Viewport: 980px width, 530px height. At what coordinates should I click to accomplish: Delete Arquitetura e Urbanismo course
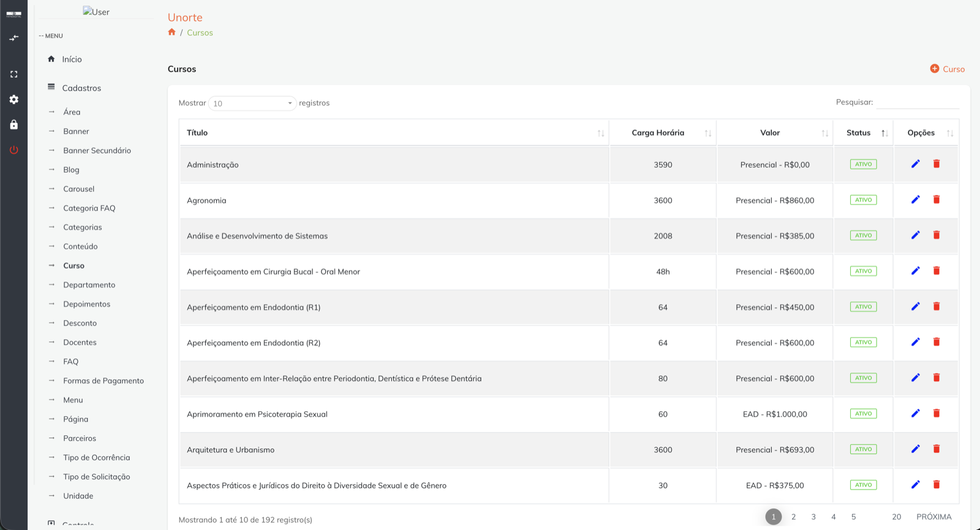click(x=937, y=449)
